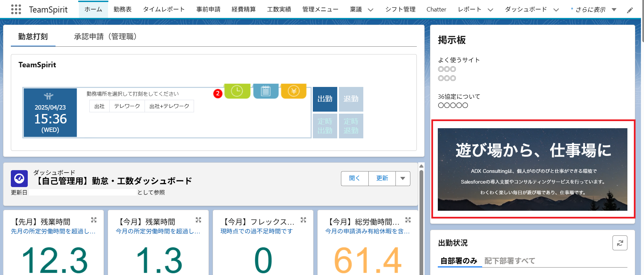644x275 pixels.
Task: Click 今月の所定労働時間を超過し… link
Action: coord(158,231)
